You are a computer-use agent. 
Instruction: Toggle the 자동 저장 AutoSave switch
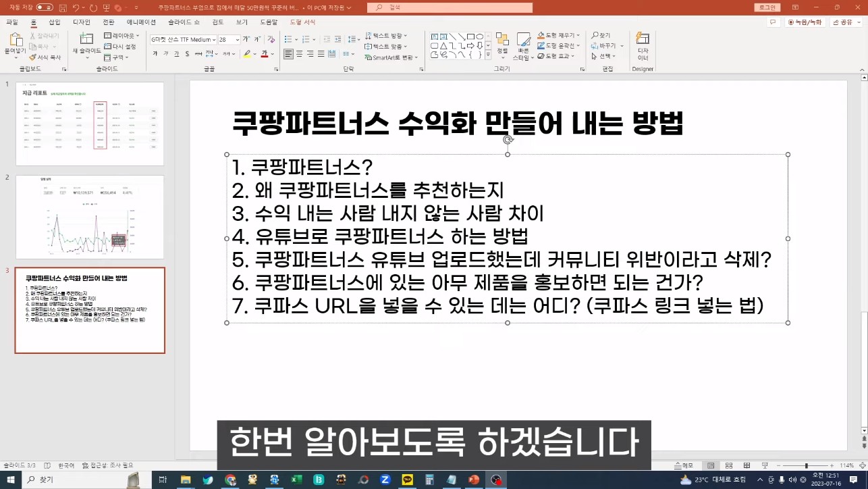pos(45,7)
